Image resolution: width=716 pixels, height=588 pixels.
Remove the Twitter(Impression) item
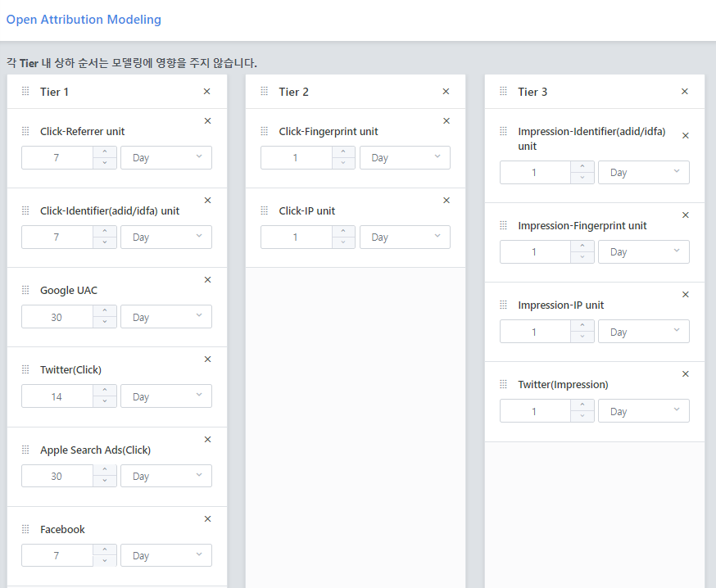686,374
